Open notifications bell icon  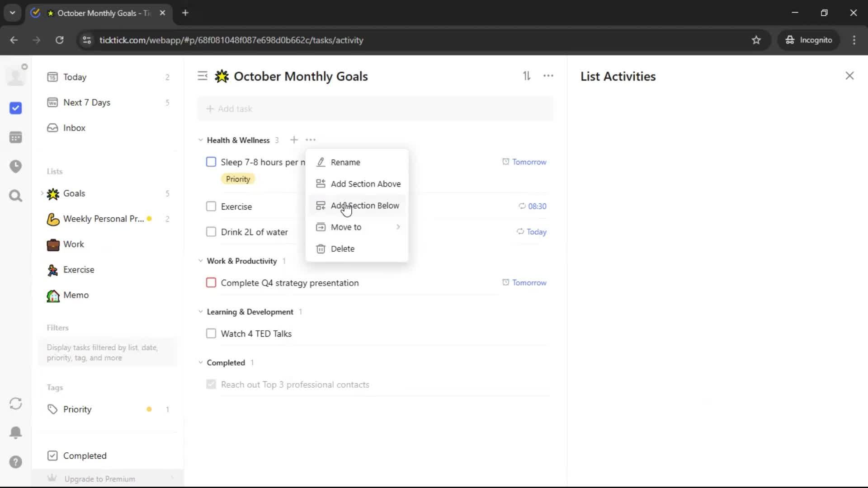click(16, 432)
